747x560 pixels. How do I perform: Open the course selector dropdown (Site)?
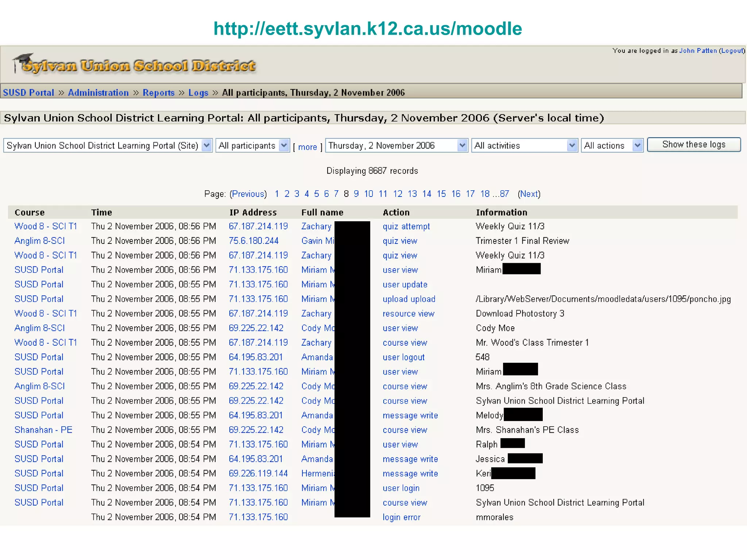[108, 145]
